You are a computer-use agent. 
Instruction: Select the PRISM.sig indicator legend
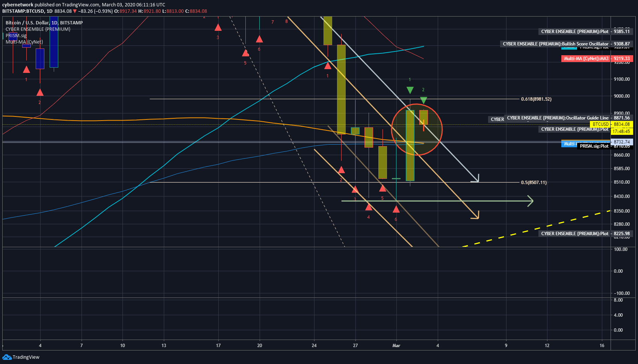(x=16, y=35)
